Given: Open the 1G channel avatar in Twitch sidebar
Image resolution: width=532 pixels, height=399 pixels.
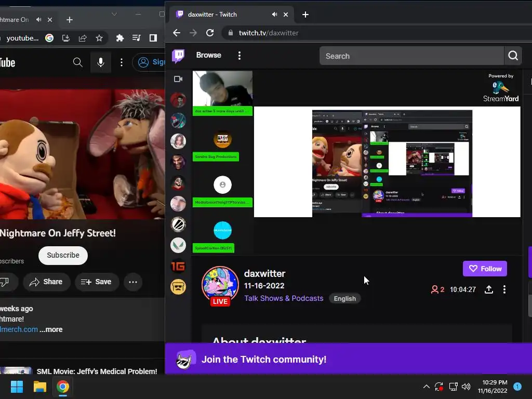Looking at the screenshot, I should [178, 267].
